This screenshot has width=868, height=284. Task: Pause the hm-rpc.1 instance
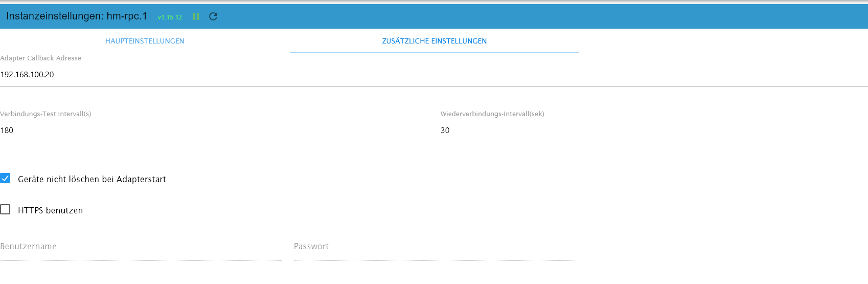click(x=196, y=16)
